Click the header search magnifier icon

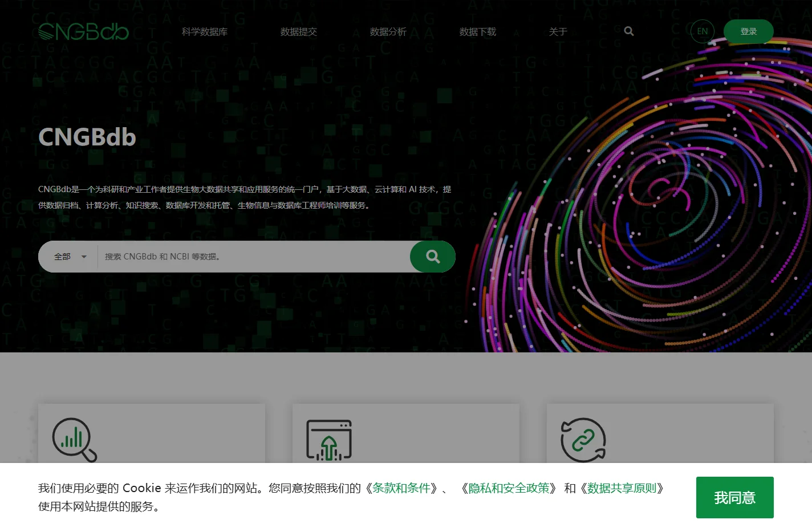(x=629, y=31)
